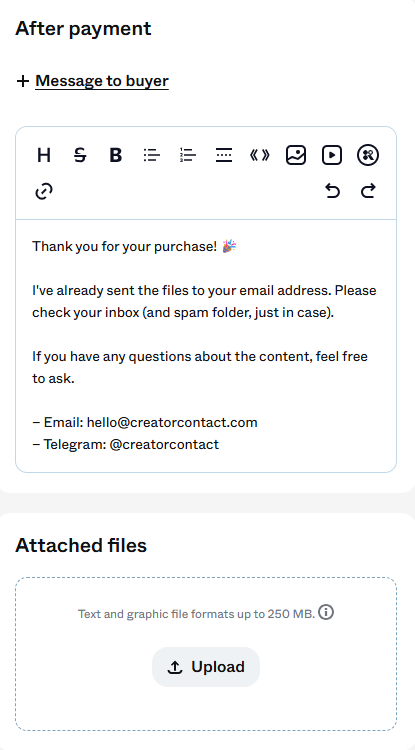Click the Upload button
Viewport: 415px width, 750px height.
[206, 667]
